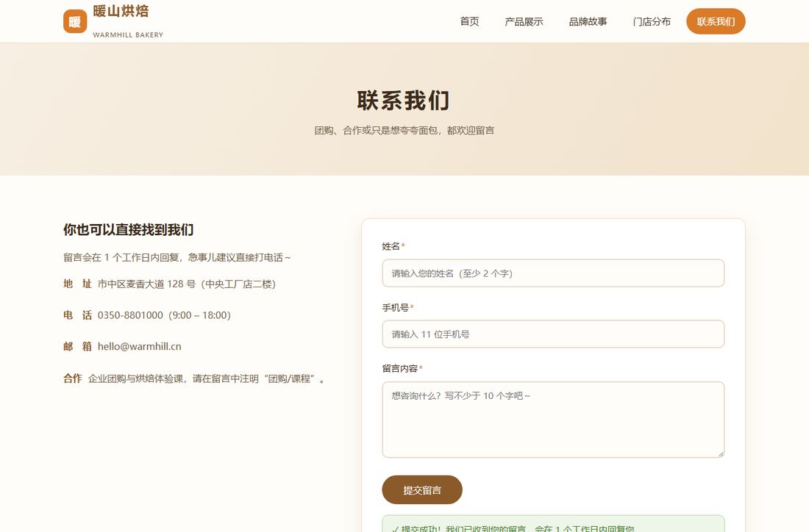Click the 留言内容 field label
The width and height of the screenshot is (809, 532).
click(x=400, y=369)
